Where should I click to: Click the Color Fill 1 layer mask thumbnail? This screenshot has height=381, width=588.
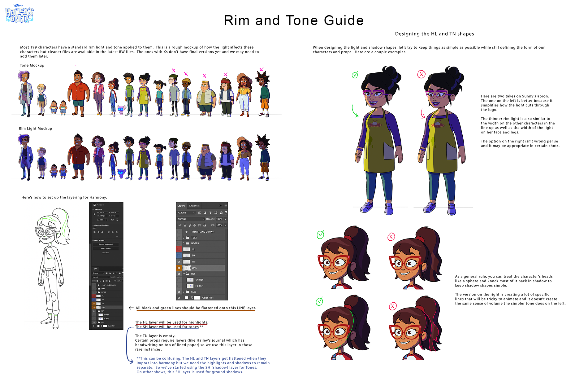coord(197,298)
